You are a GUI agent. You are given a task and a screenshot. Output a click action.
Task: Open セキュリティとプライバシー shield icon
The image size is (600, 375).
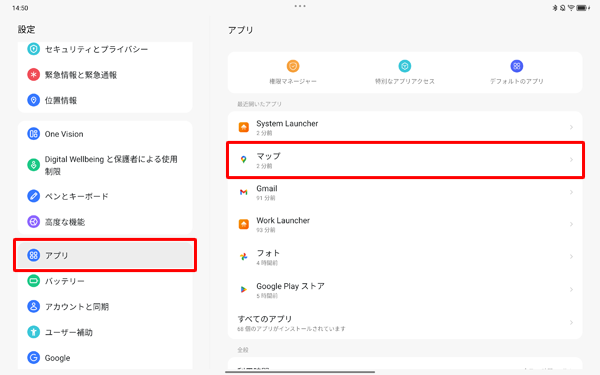(x=34, y=49)
